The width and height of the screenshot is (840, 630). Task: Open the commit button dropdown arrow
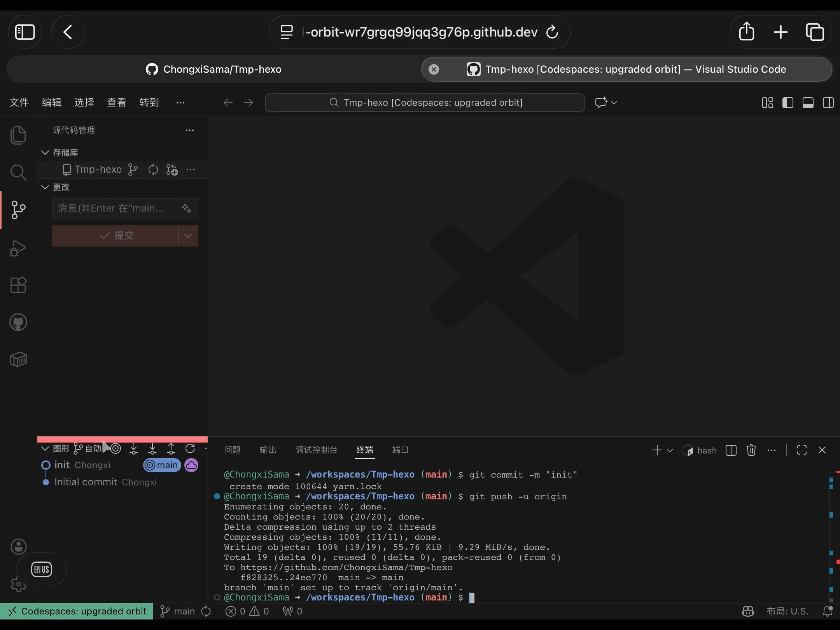(x=189, y=235)
